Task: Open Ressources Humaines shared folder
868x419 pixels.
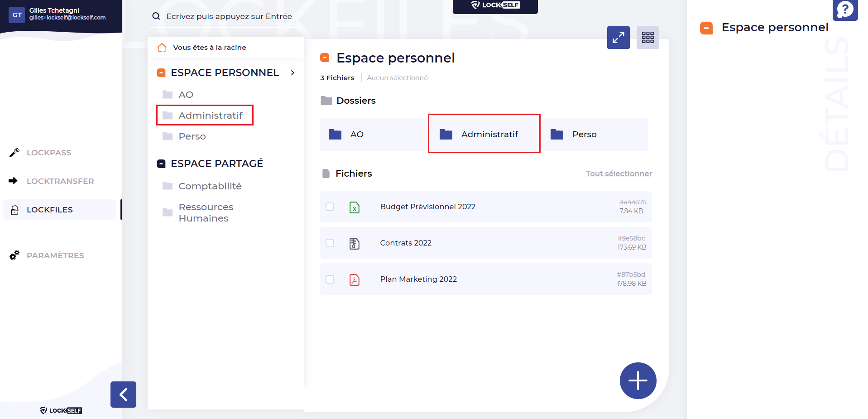Action: click(x=206, y=212)
